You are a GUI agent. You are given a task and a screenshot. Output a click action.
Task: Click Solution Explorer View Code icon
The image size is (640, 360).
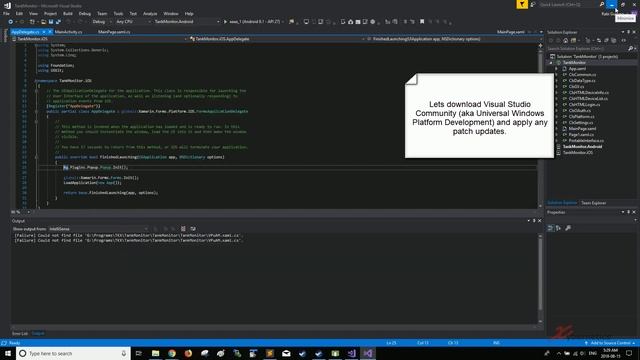pos(624,40)
